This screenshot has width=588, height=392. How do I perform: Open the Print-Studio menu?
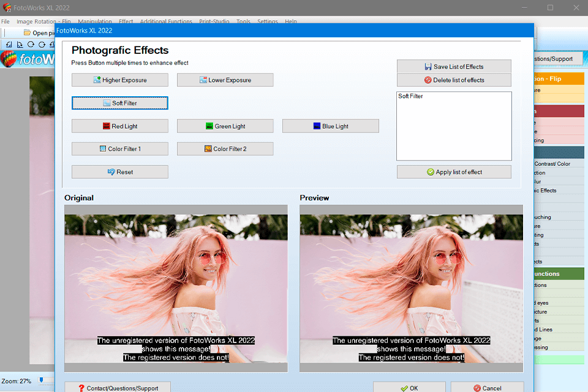tap(214, 21)
